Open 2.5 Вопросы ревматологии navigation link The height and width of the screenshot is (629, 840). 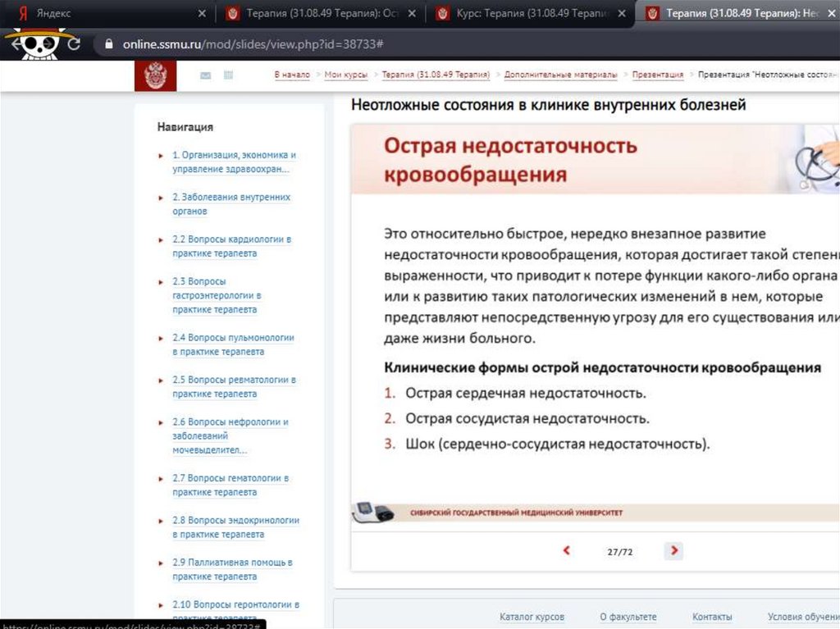234,387
